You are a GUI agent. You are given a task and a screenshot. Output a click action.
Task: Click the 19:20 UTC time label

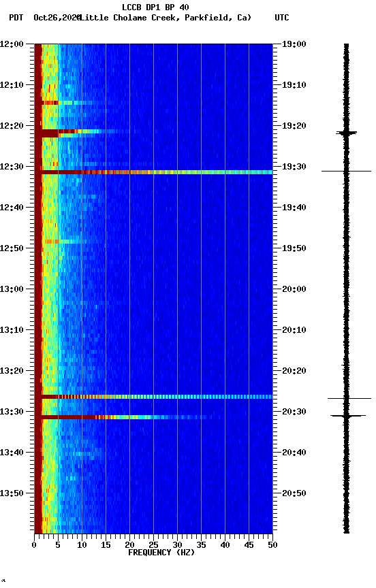294,126
